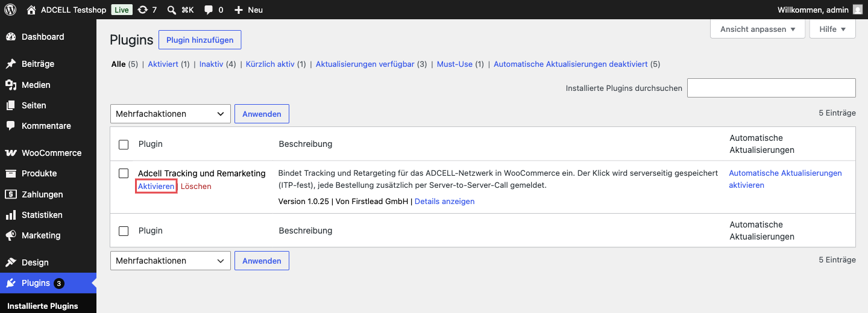Click the Marketing megaphone icon
868x313 pixels.
click(11, 235)
